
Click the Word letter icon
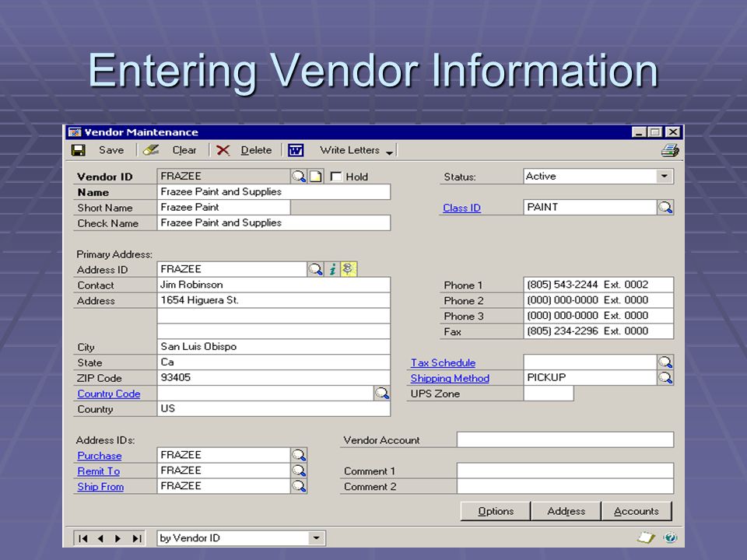[296, 150]
